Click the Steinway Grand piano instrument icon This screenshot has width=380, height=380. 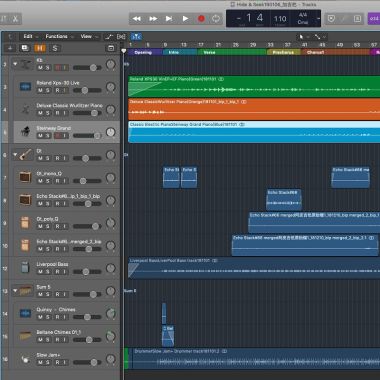point(25,132)
